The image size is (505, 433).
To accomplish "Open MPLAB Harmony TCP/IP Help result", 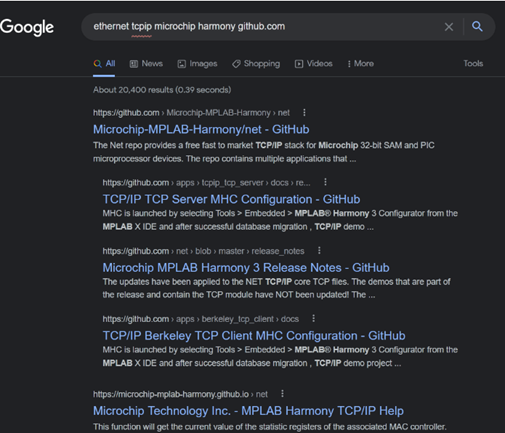I will 248,411.
